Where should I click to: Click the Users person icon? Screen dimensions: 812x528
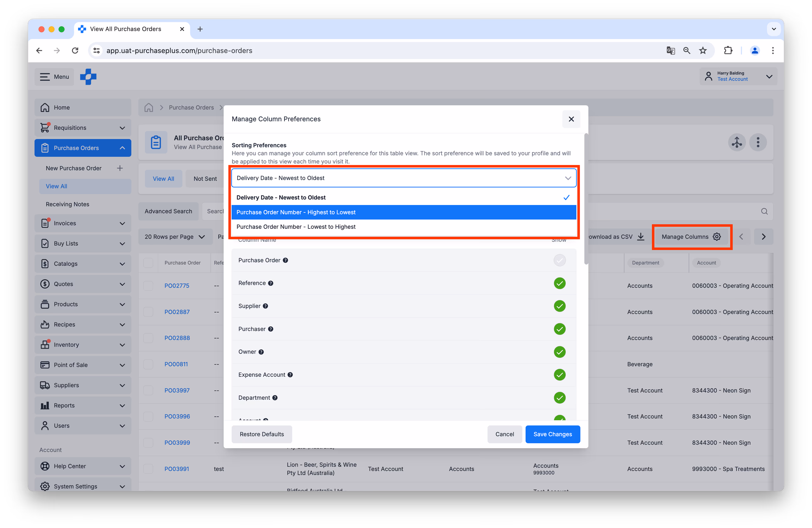coord(45,425)
